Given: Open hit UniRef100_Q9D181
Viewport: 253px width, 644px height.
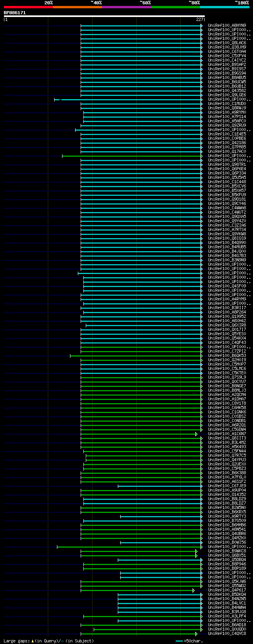Looking at the screenshot, I should pyautogui.click(x=227, y=199).
